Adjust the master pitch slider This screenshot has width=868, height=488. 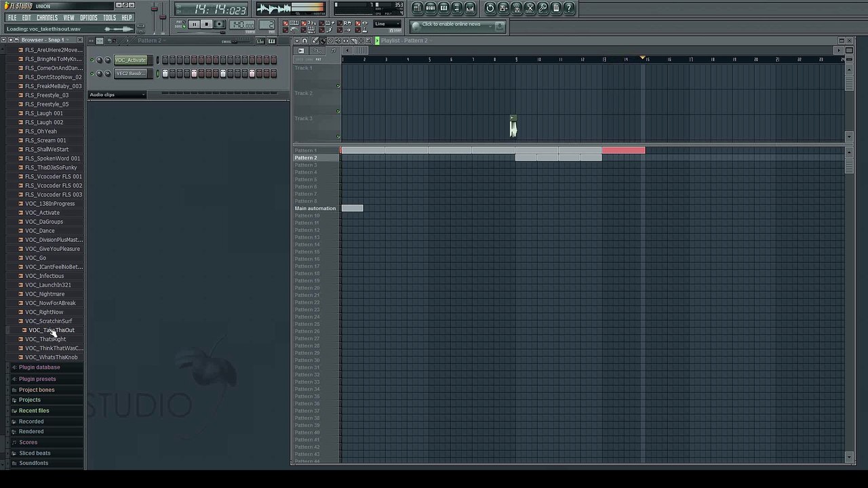click(x=163, y=17)
